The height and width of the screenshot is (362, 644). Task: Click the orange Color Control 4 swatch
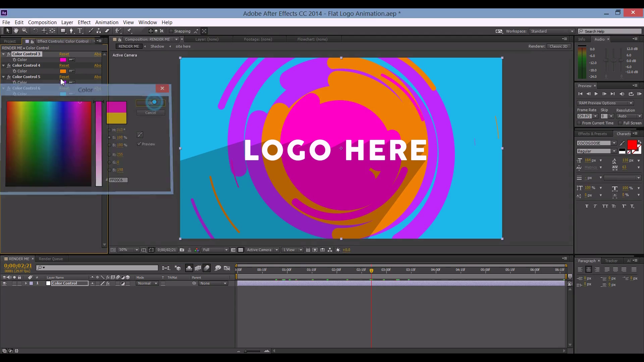(x=63, y=71)
